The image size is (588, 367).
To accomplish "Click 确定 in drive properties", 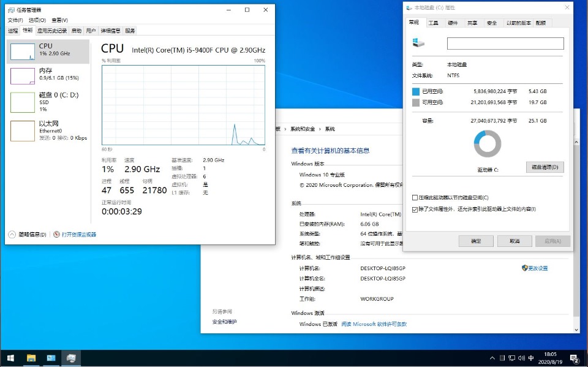I will click(476, 241).
